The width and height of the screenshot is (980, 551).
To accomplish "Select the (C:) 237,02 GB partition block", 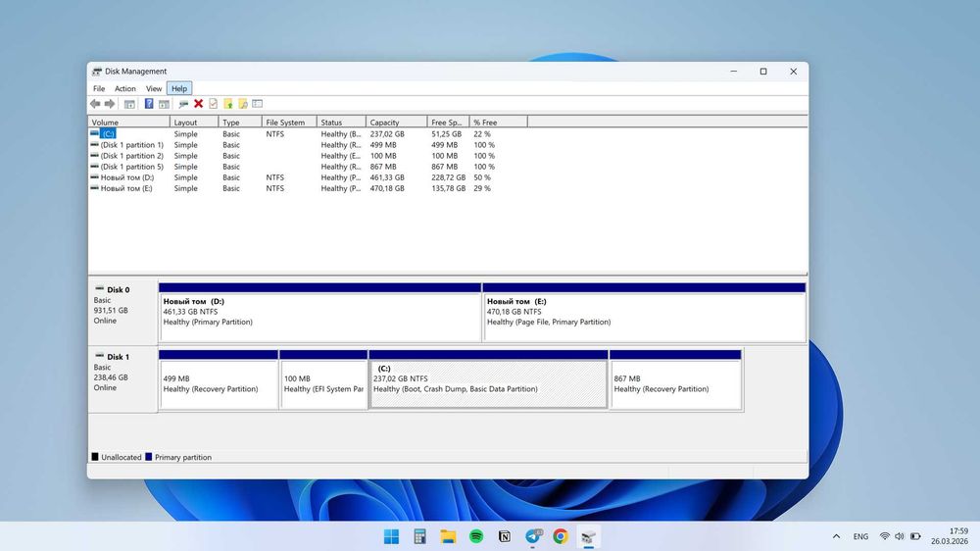I will click(488, 379).
